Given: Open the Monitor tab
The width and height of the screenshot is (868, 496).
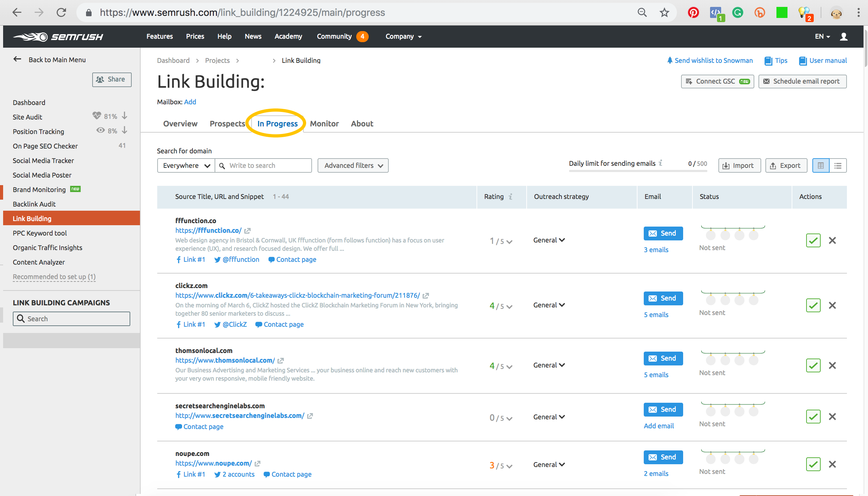Looking at the screenshot, I should pyautogui.click(x=324, y=124).
